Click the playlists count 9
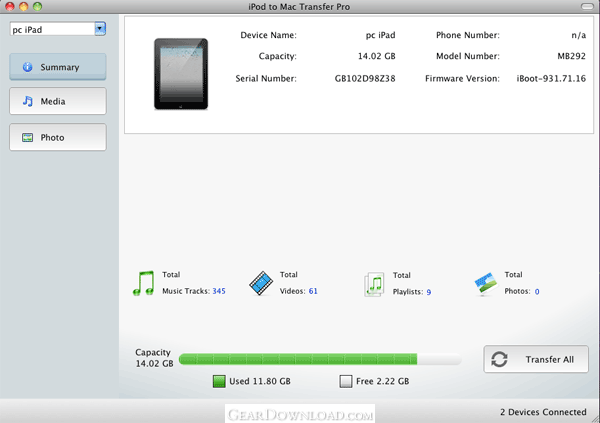The image size is (600, 423). pyautogui.click(x=429, y=292)
